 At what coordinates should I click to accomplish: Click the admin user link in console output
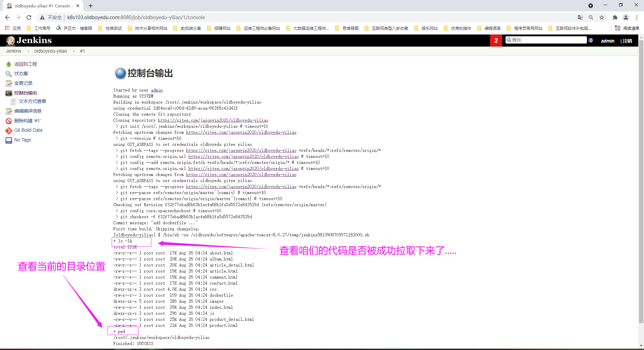[x=157, y=90]
